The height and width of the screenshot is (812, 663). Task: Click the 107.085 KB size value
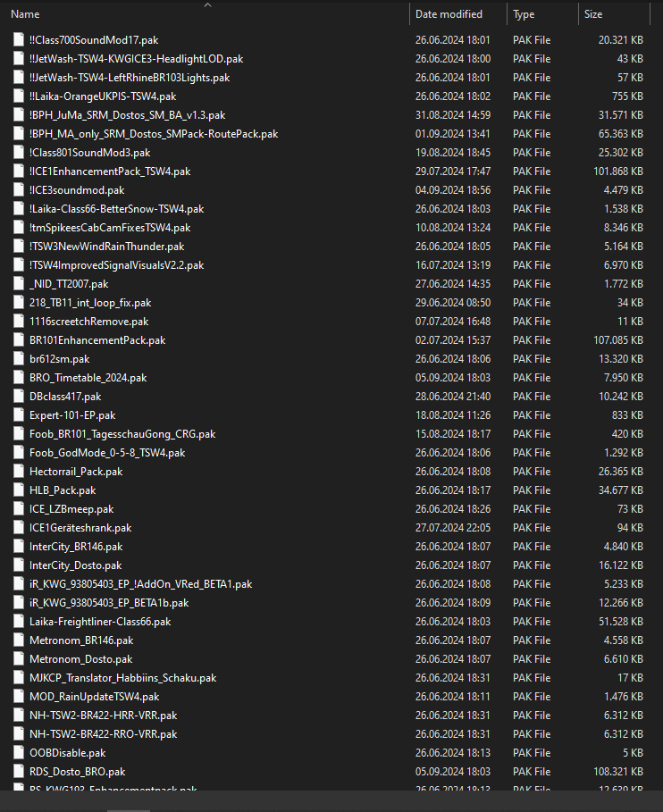coord(618,340)
